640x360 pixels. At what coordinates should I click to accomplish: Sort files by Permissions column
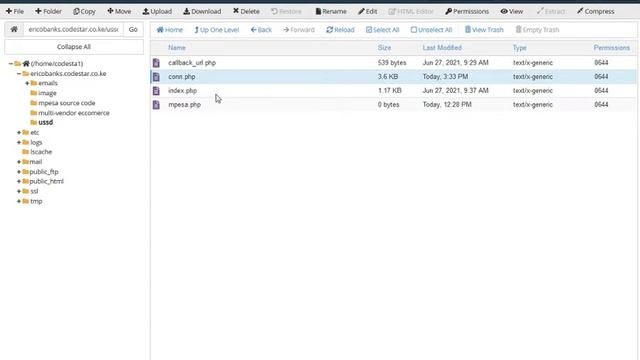611,48
